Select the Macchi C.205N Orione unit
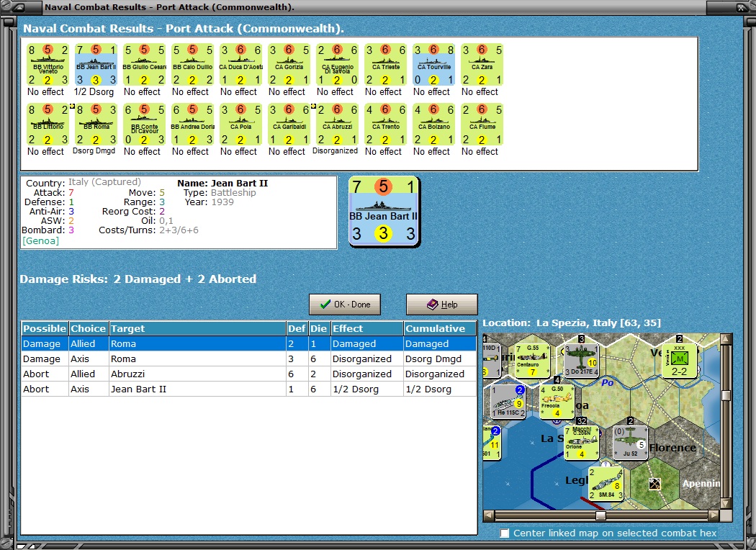The image size is (756, 550). click(582, 443)
